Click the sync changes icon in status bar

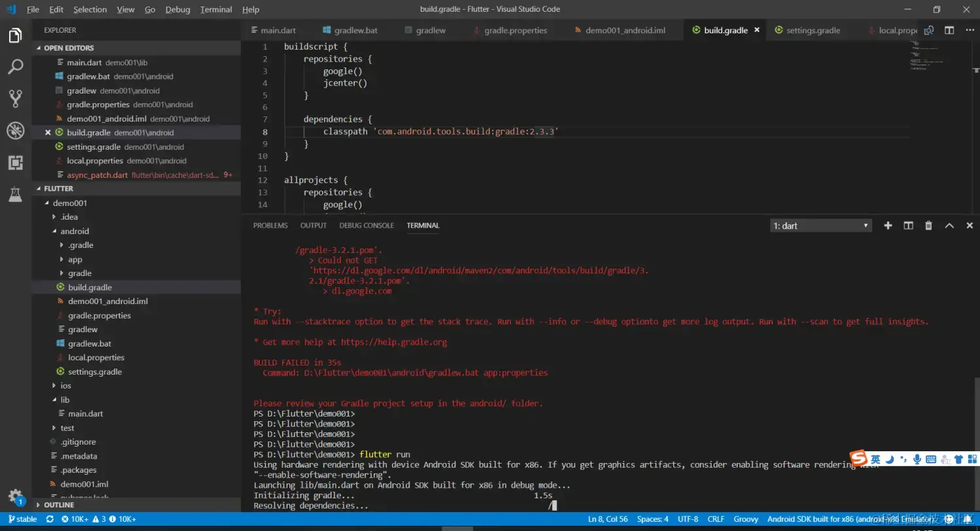click(50, 519)
